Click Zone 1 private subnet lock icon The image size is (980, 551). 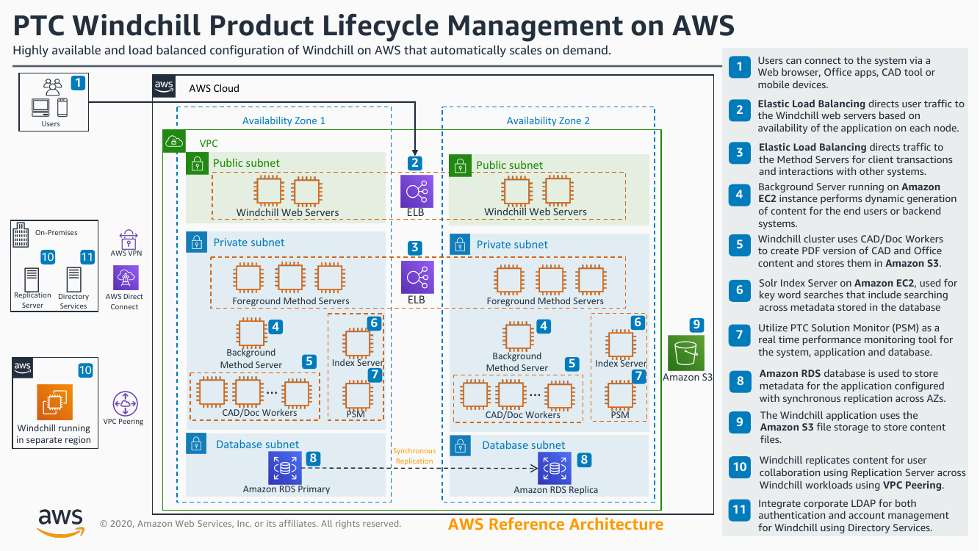pos(196,242)
